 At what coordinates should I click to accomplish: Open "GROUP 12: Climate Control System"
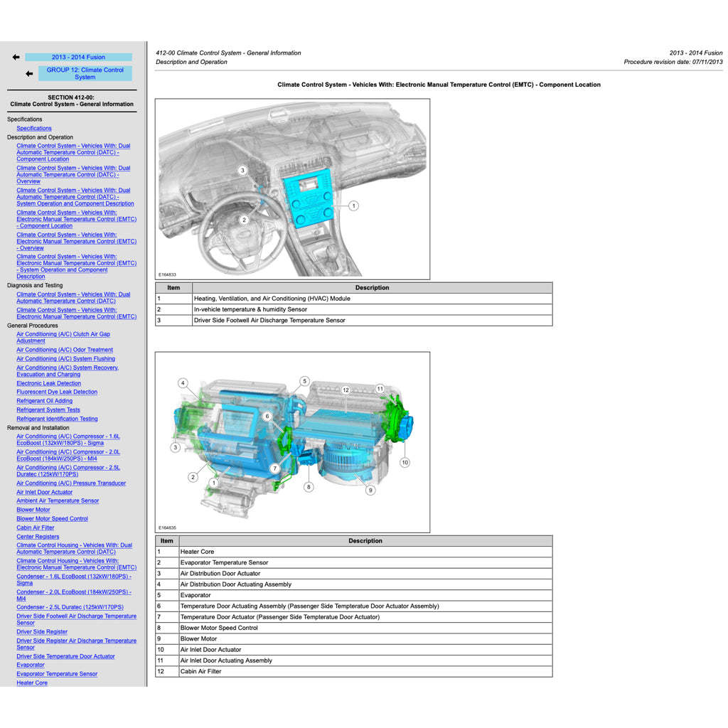click(x=85, y=73)
